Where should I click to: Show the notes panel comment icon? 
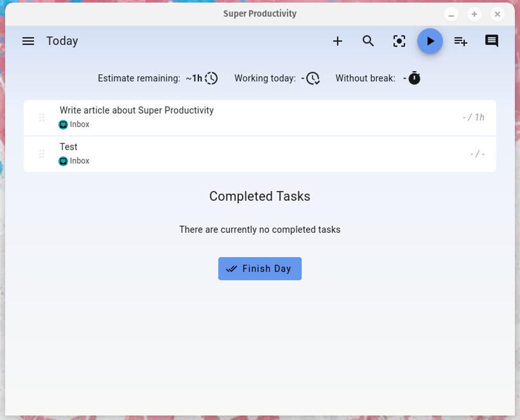click(492, 41)
